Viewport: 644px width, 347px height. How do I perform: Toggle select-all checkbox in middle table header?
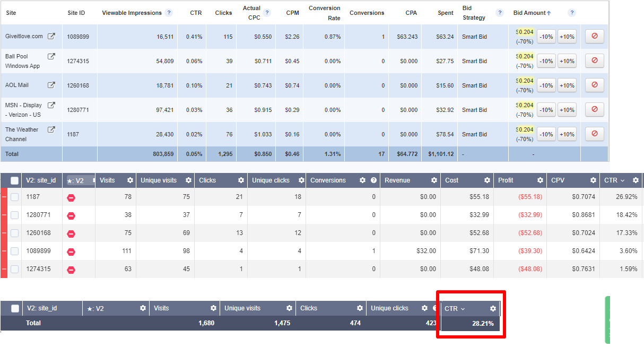click(15, 180)
